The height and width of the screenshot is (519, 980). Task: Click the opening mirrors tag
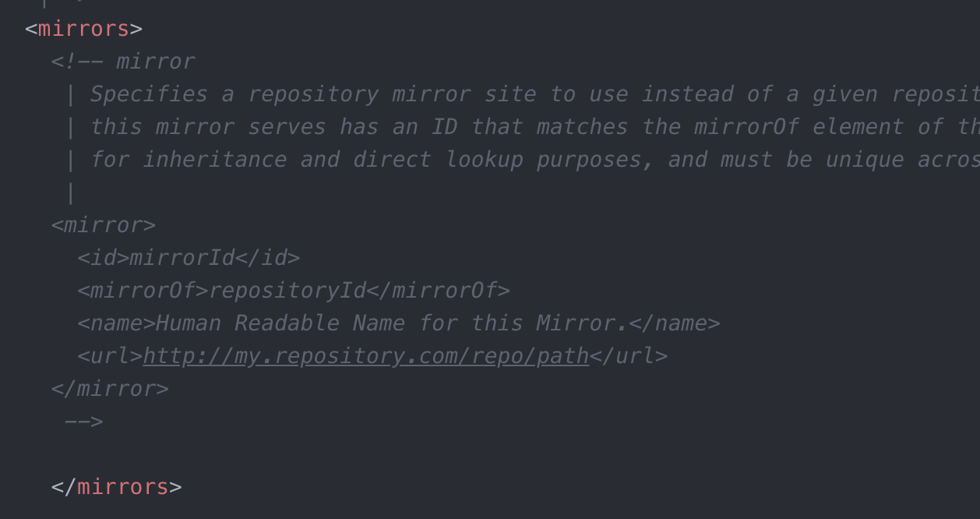[x=83, y=29]
